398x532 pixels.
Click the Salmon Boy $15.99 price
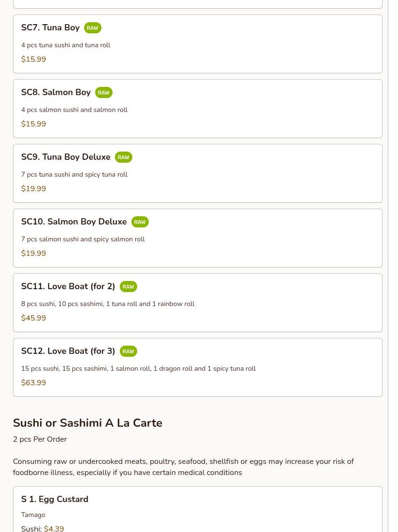pos(33,124)
